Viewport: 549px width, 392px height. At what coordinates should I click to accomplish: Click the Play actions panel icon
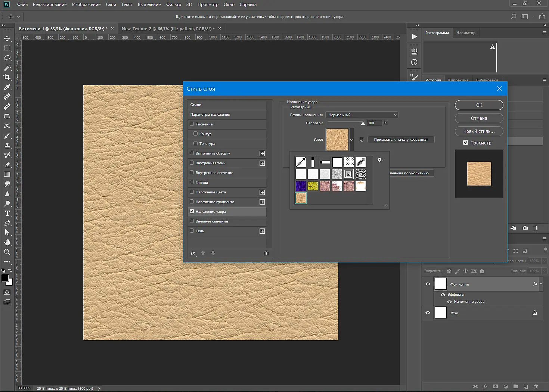414,37
